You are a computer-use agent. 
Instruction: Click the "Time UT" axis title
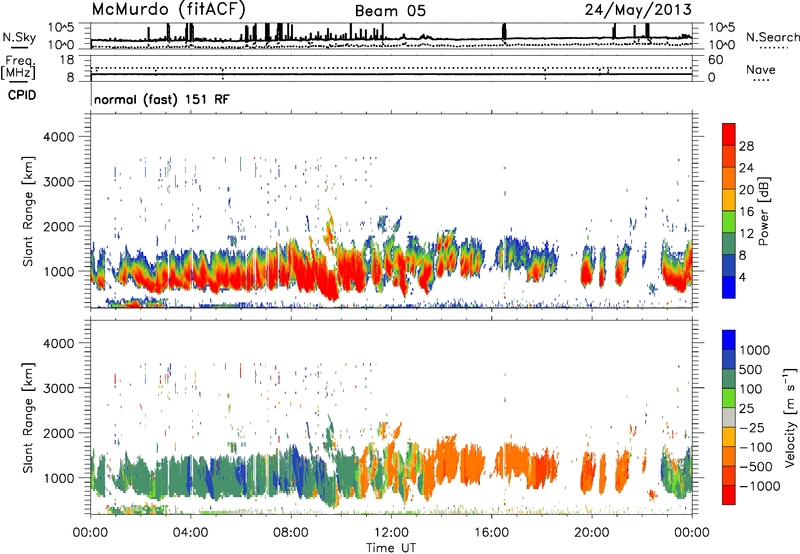pos(391,548)
